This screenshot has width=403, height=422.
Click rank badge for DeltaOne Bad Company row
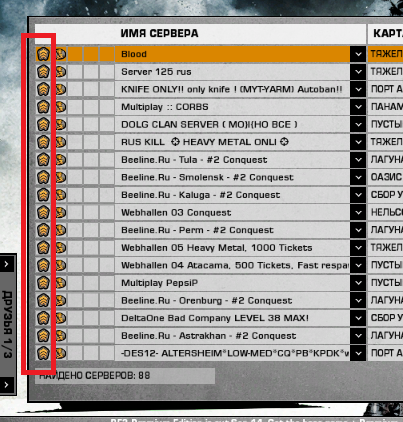(x=43, y=318)
